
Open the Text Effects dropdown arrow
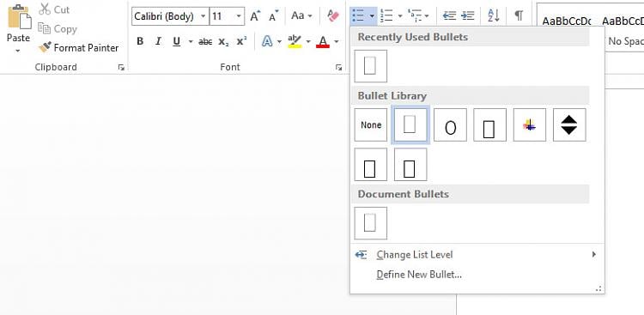click(279, 41)
